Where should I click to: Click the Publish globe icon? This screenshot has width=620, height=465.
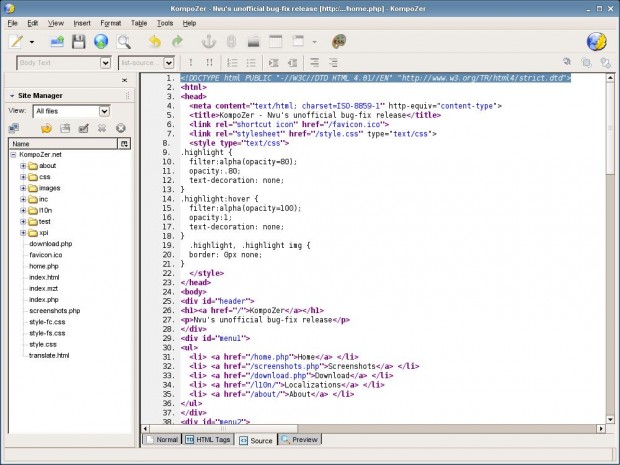point(101,42)
